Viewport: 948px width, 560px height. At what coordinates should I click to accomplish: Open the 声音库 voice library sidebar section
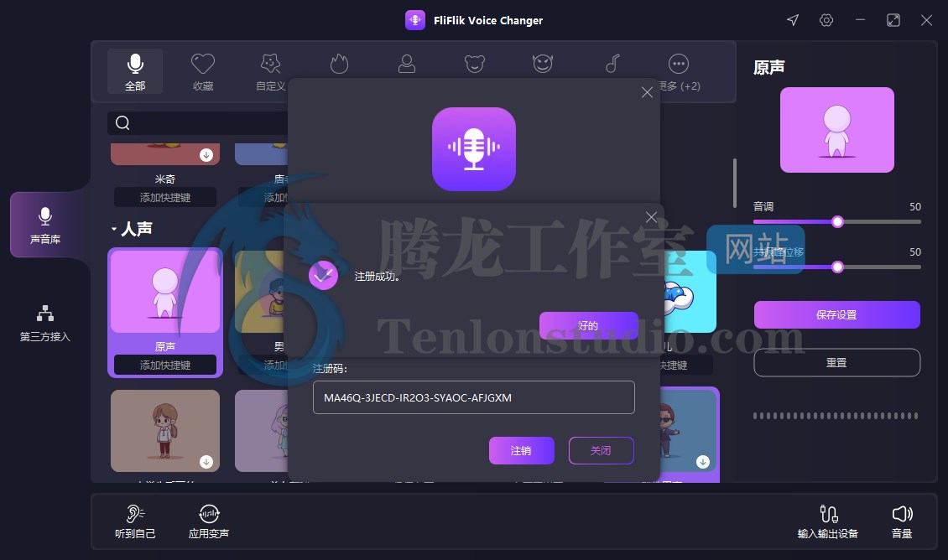point(45,225)
